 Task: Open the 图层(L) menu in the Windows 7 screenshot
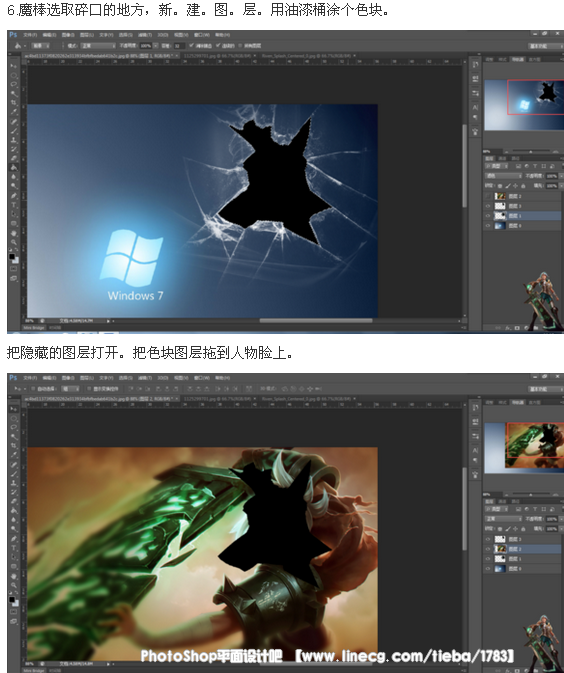point(87,35)
